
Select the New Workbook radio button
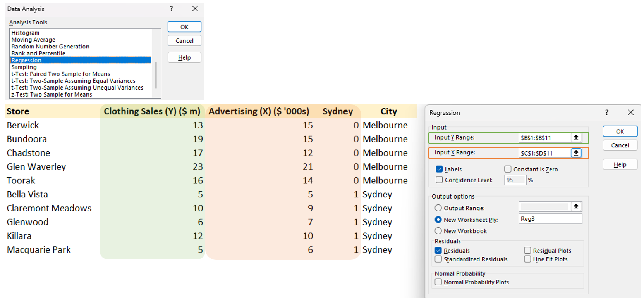[x=438, y=231]
